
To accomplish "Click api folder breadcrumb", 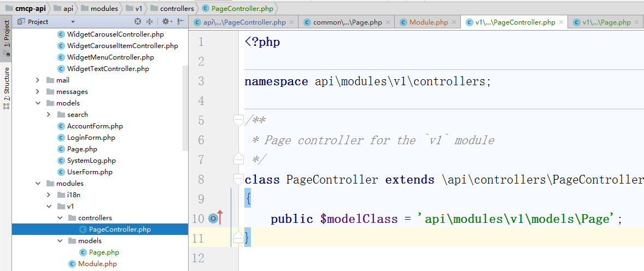I will pos(63,8).
